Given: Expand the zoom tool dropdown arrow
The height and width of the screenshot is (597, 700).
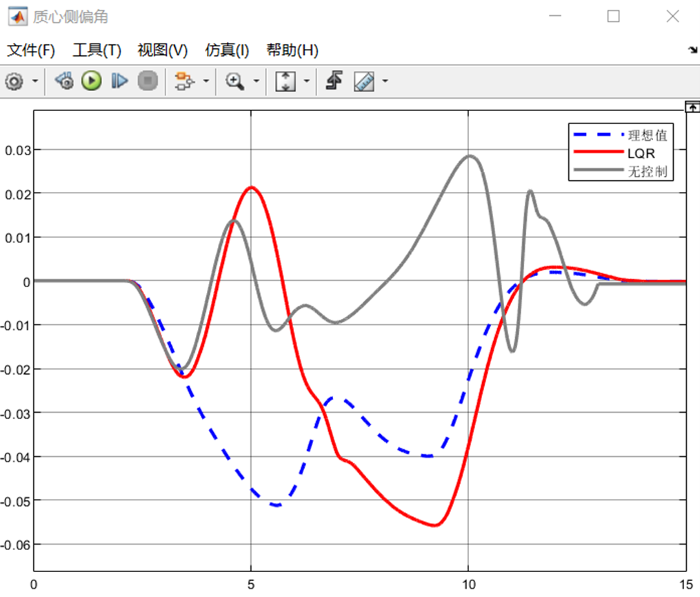Looking at the screenshot, I should click(257, 81).
